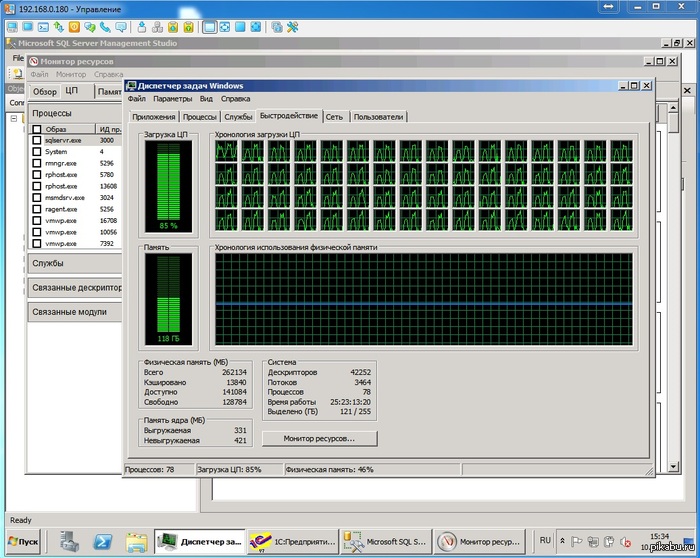The height and width of the screenshot is (558, 700).
Task: Open the Параметры menu in Task Manager
Action: click(x=172, y=99)
